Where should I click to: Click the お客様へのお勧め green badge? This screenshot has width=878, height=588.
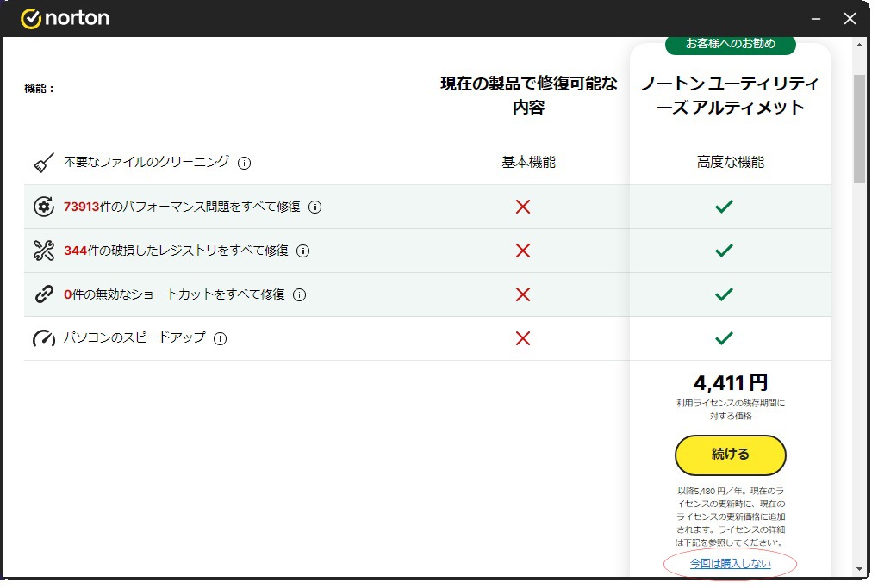(x=730, y=44)
